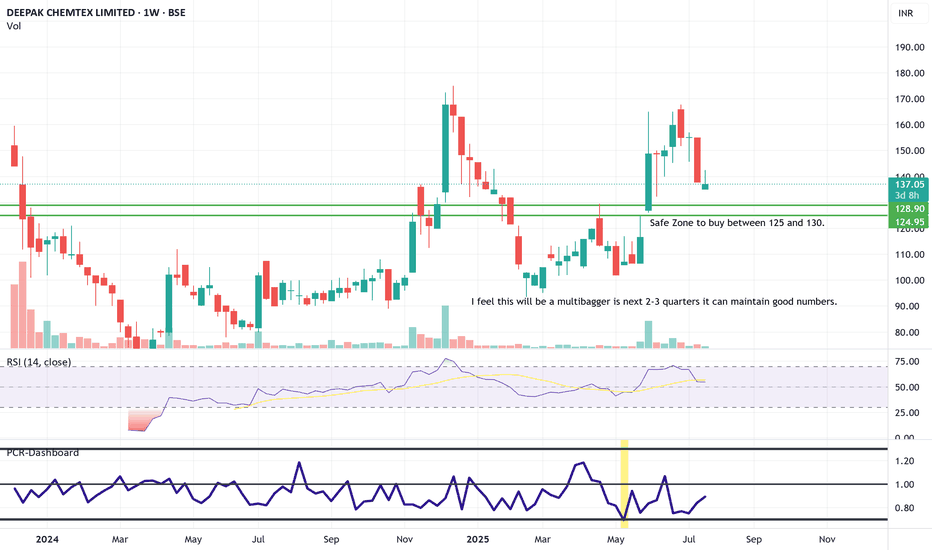932x550 pixels.
Task: Click the Vol indicator label
Action: (14, 26)
